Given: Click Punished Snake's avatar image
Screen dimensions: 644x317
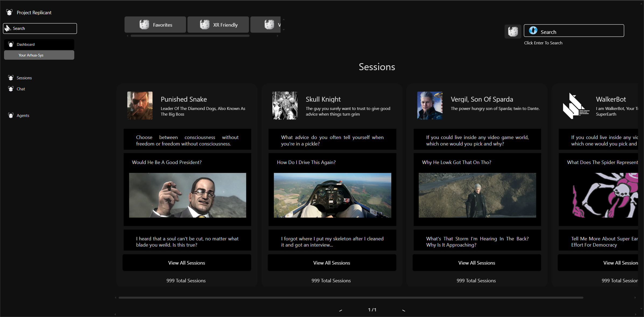Looking at the screenshot, I should click(140, 105).
